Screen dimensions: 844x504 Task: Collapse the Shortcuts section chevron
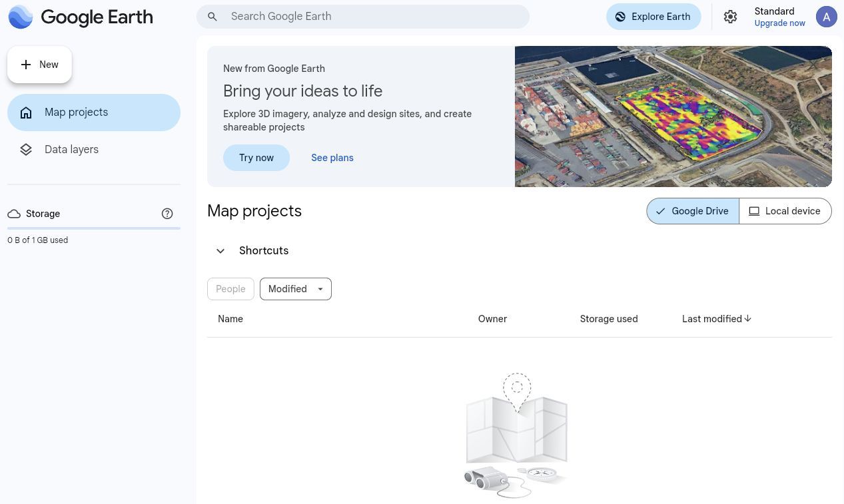click(220, 251)
